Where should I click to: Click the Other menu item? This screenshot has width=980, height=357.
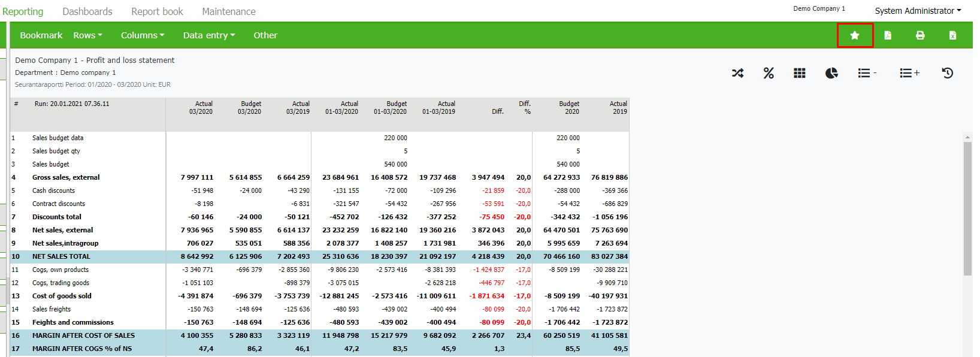(265, 35)
